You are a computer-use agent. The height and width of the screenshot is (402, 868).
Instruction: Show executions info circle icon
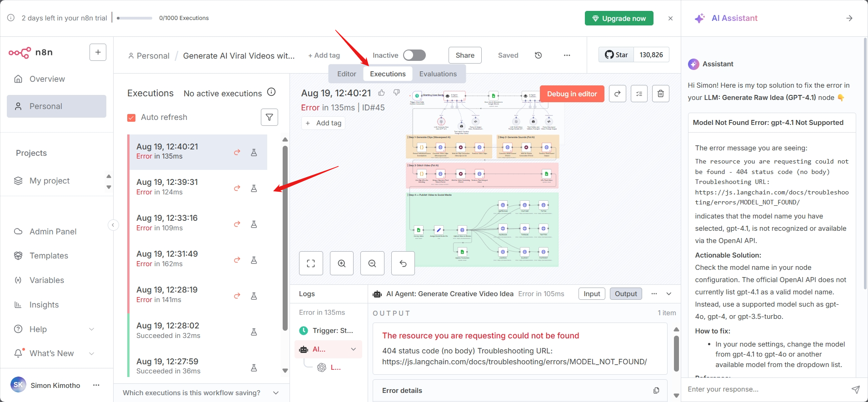[271, 92]
